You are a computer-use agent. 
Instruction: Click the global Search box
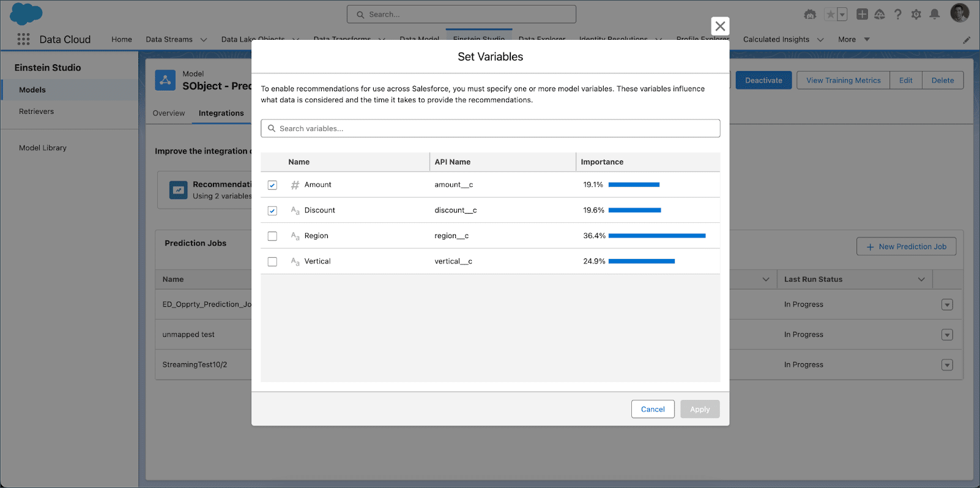click(461, 14)
